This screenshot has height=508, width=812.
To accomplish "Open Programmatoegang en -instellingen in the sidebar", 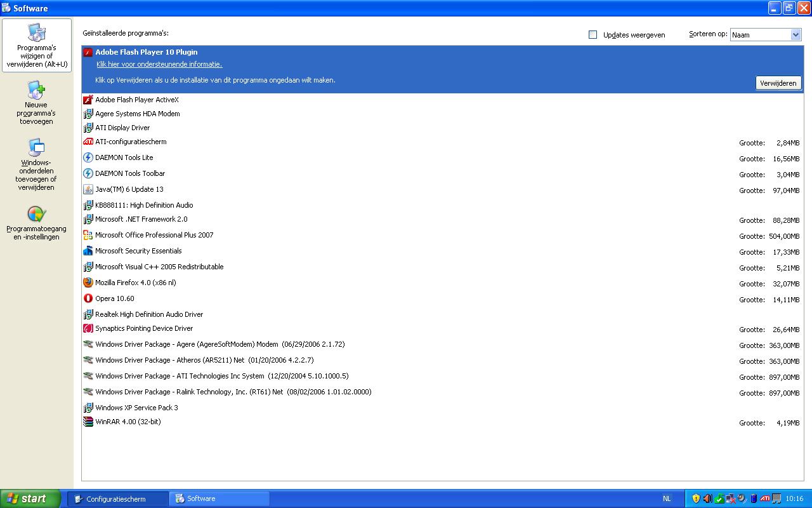I will pos(36,223).
